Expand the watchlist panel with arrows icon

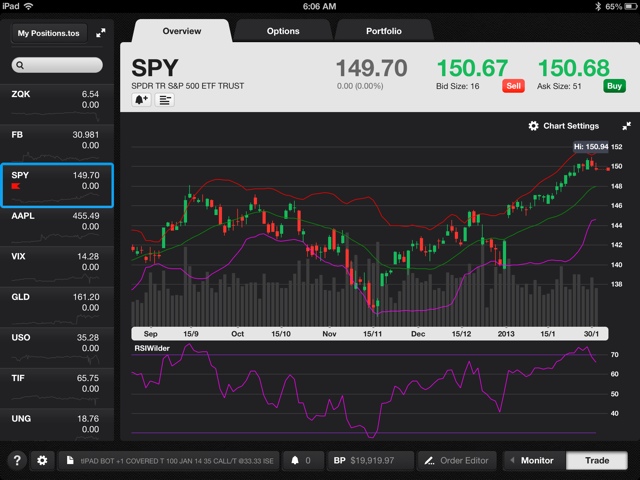pos(100,33)
